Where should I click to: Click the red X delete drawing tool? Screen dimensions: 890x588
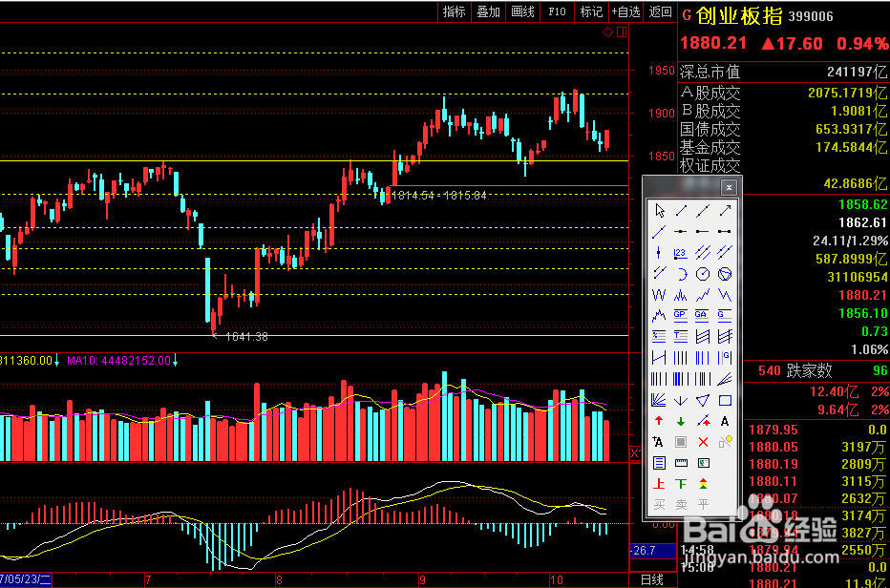tap(703, 442)
